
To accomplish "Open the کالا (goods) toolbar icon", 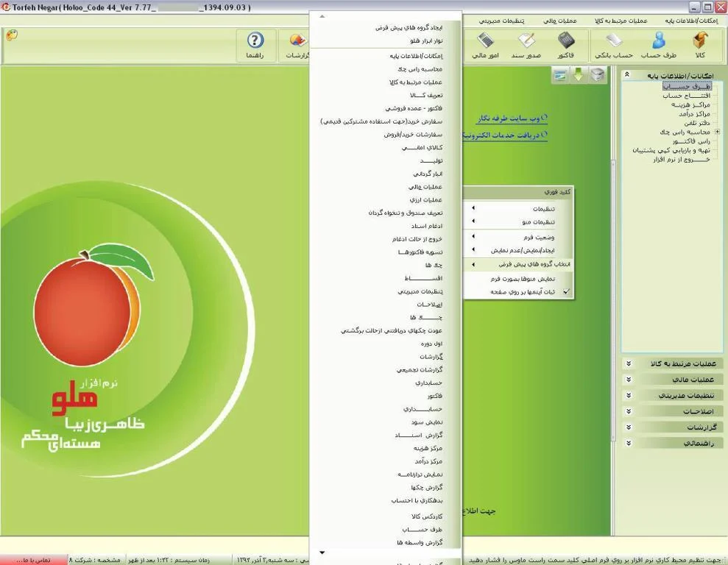I will click(700, 46).
